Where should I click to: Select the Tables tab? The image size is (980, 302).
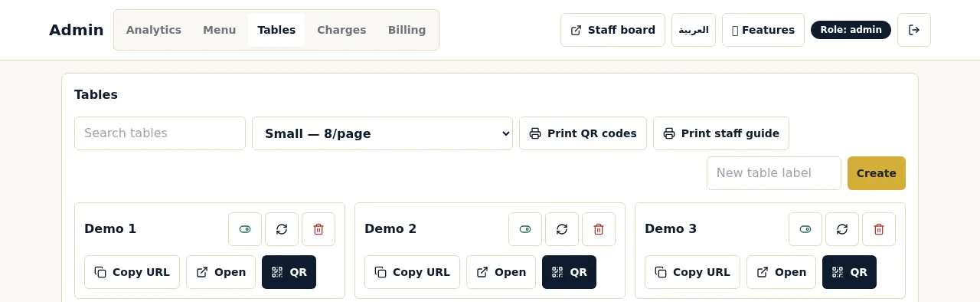276,30
